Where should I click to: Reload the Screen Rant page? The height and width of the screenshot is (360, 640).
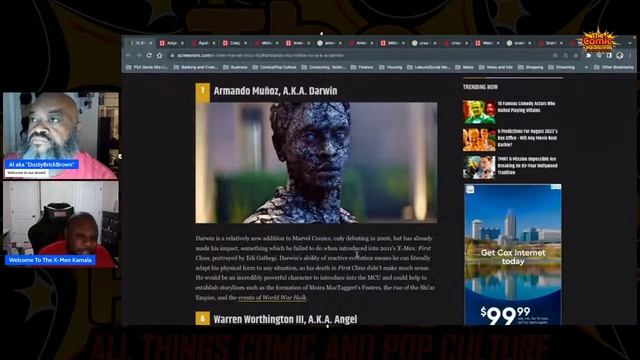pyautogui.click(x=149, y=56)
